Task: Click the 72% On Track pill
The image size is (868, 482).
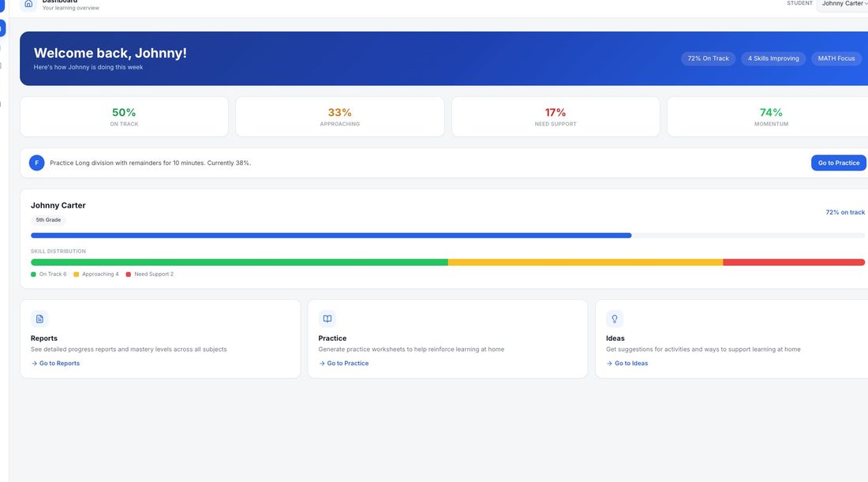Action: (x=708, y=58)
